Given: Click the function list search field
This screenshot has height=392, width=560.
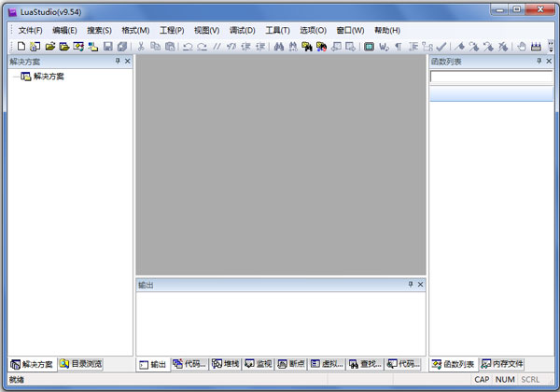Looking at the screenshot, I should 491,77.
